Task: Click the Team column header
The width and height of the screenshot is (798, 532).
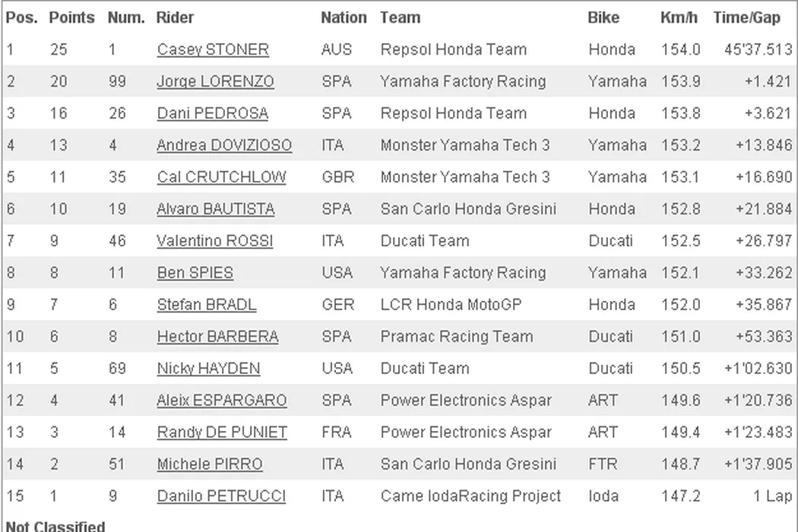Action: pos(400,17)
